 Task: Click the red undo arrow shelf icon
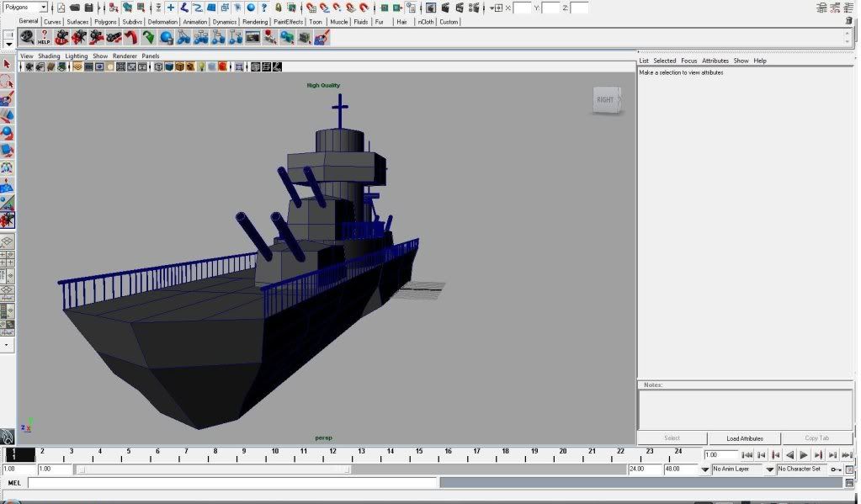tap(130, 37)
